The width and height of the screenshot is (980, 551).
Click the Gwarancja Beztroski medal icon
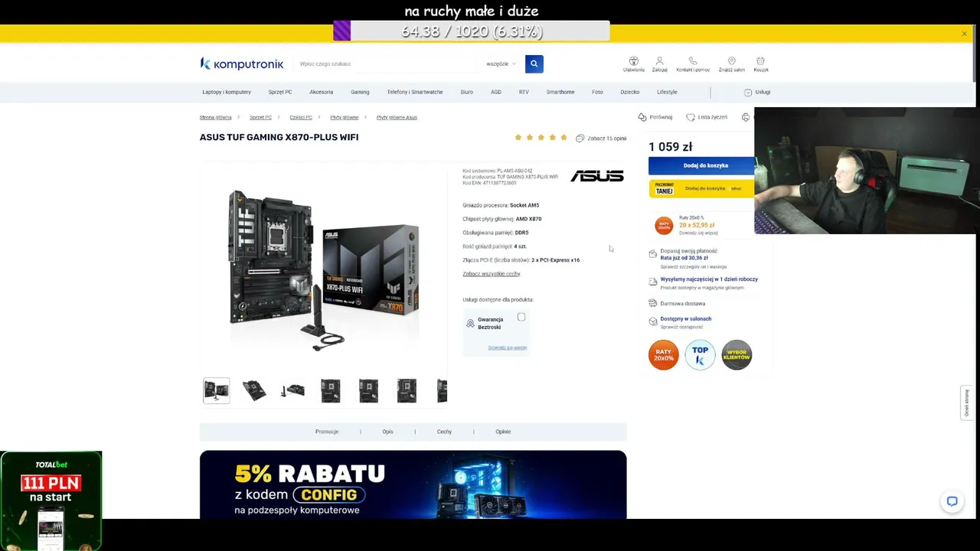pyautogui.click(x=470, y=324)
